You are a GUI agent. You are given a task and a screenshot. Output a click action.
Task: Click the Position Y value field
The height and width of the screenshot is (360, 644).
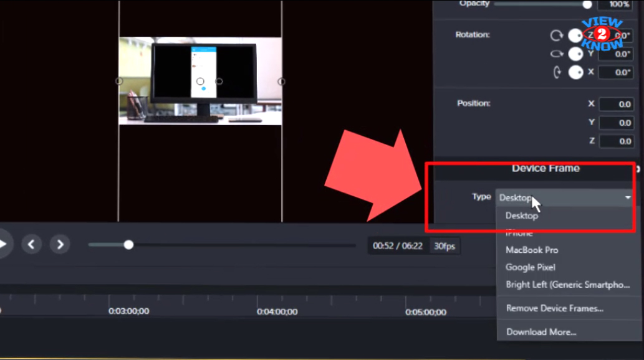click(616, 123)
